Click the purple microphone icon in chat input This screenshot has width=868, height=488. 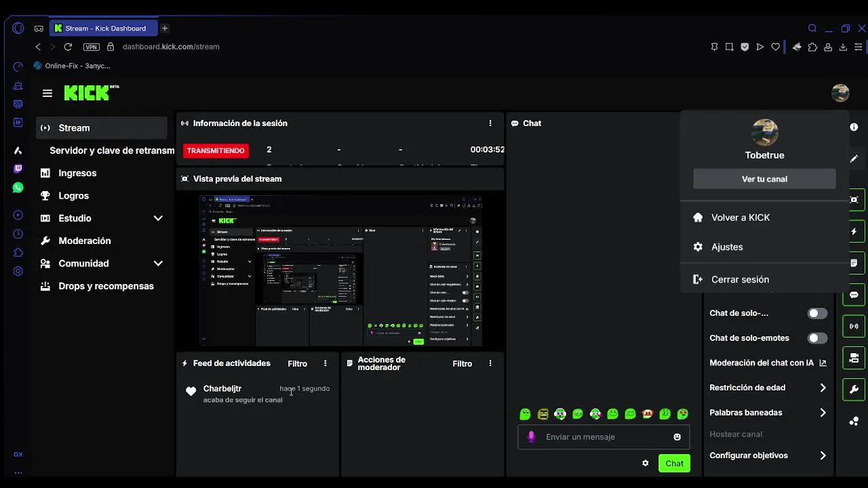(532, 437)
